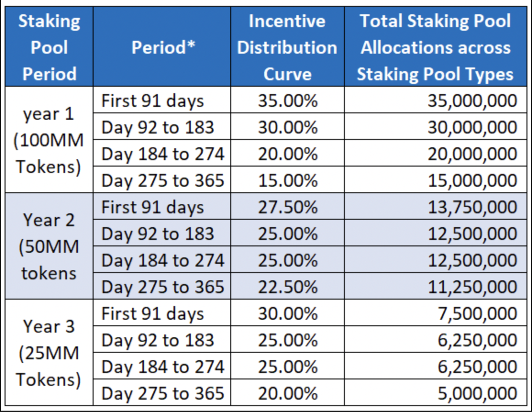The height and width of the screenshot is (412, 532).
Task: Select the 13,750,000 allocation value
Action: (472, 207)
